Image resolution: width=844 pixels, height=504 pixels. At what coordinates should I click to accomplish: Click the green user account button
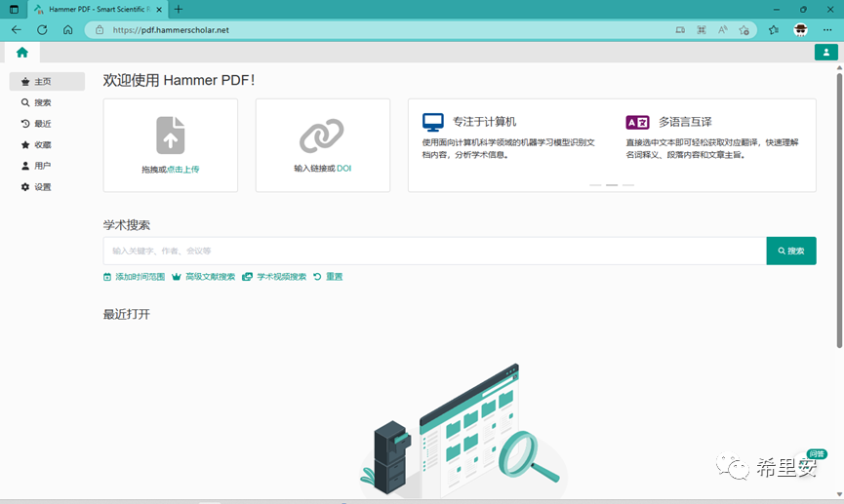pyautogui.click(x=825, y=53)
